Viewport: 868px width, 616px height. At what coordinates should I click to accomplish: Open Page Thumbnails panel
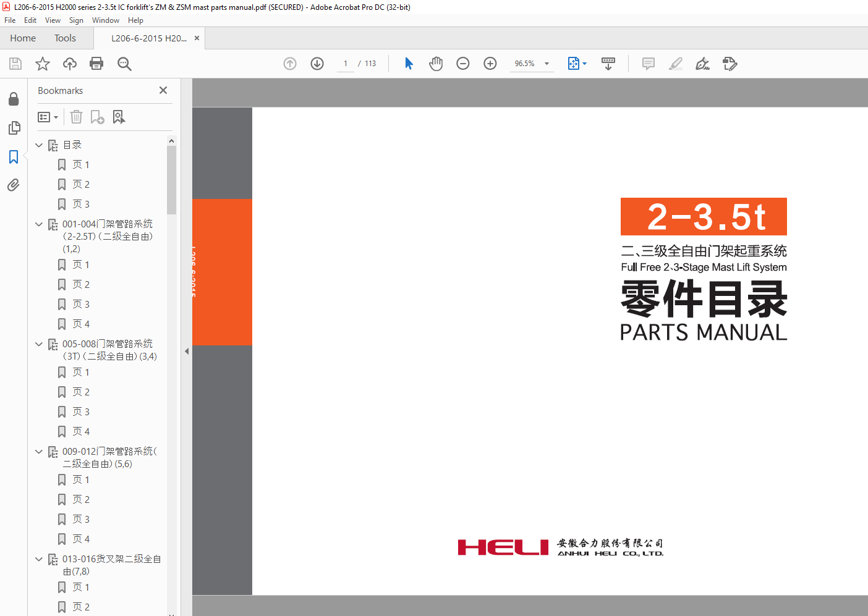click(14, 128)
